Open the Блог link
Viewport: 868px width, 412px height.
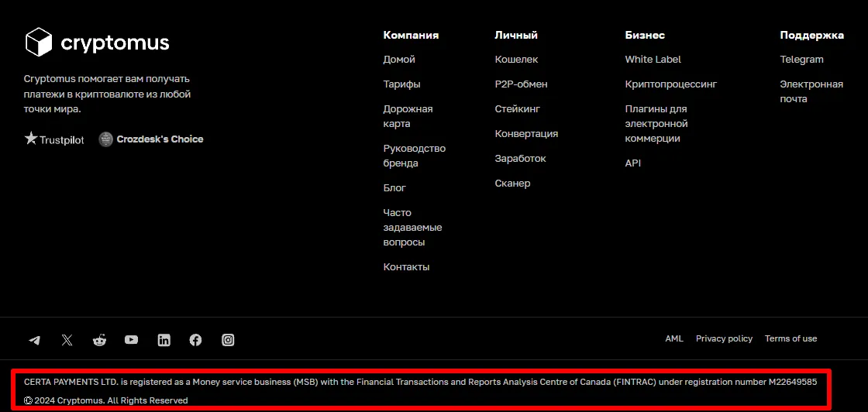click(394, 188)
